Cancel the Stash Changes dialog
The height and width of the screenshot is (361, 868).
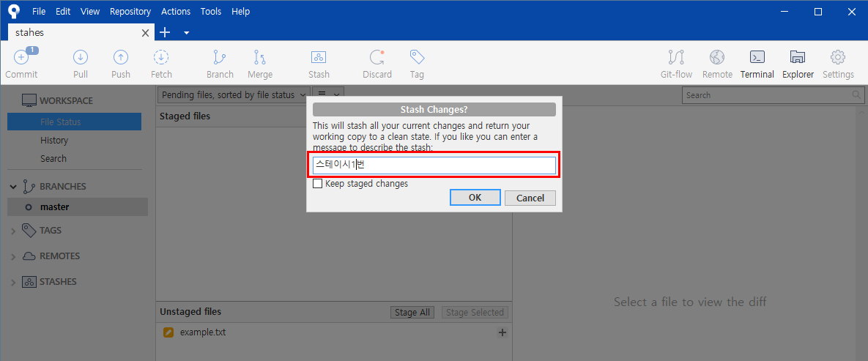point(530,198)
